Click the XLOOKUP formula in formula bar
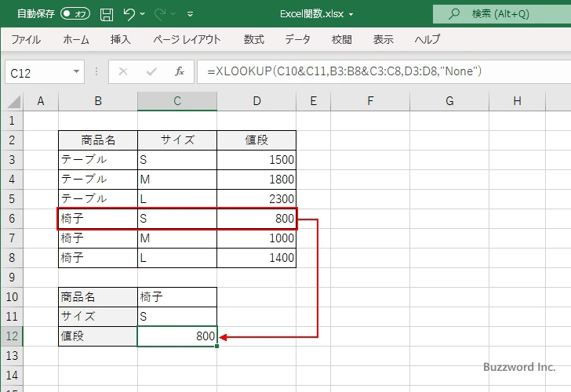The image size is (571, 392). pos(344,71)
